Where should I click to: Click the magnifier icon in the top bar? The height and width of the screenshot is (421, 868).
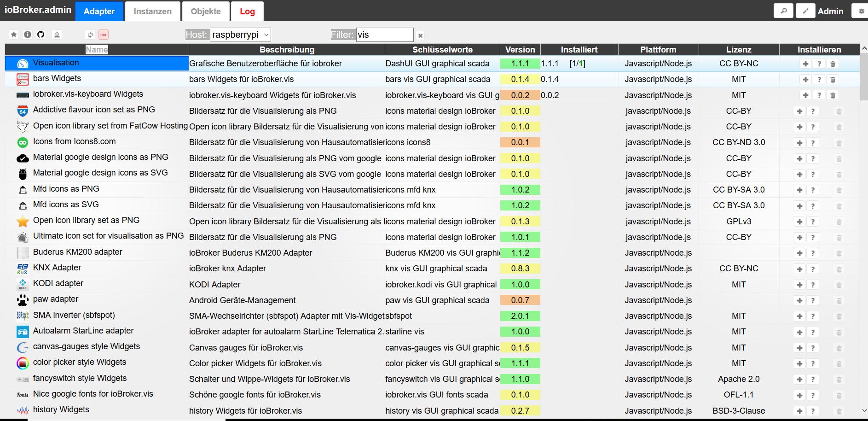pyautogui.click(x=784, y=11)
